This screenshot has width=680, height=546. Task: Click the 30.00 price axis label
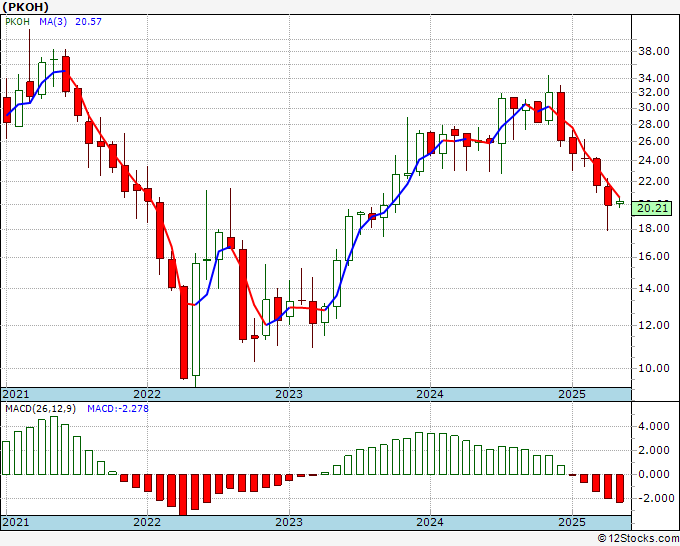(654, 108)
